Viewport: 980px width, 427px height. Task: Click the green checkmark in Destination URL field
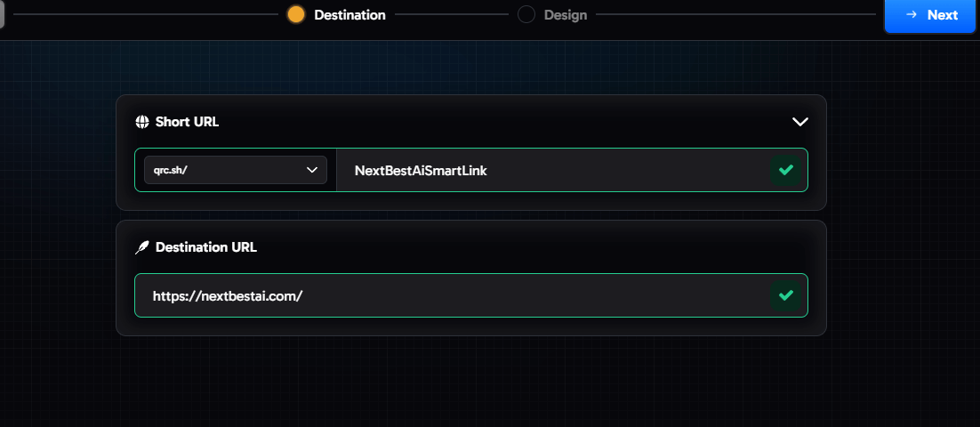pyautogui.click(x=785, y=295)
